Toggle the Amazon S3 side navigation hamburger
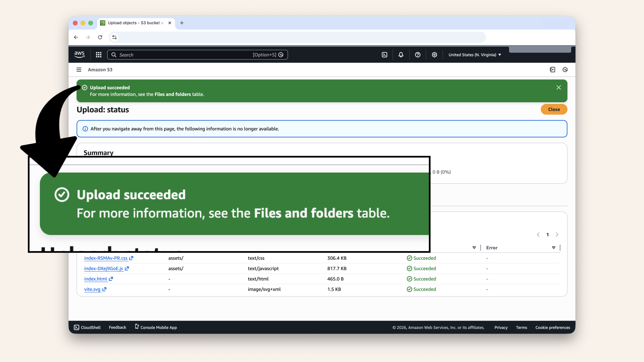The height and width of the screenshot is (362, 644). point(79,70)
